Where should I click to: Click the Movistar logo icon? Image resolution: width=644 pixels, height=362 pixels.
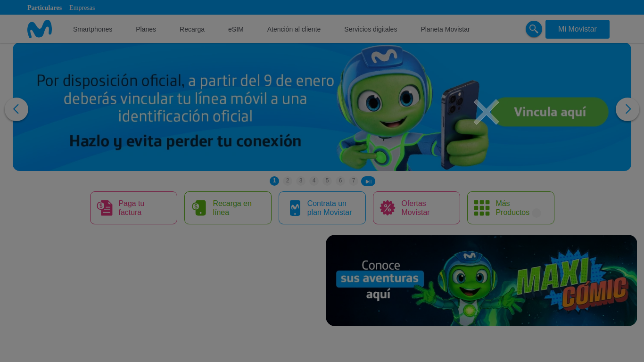[x=40, y=29]
